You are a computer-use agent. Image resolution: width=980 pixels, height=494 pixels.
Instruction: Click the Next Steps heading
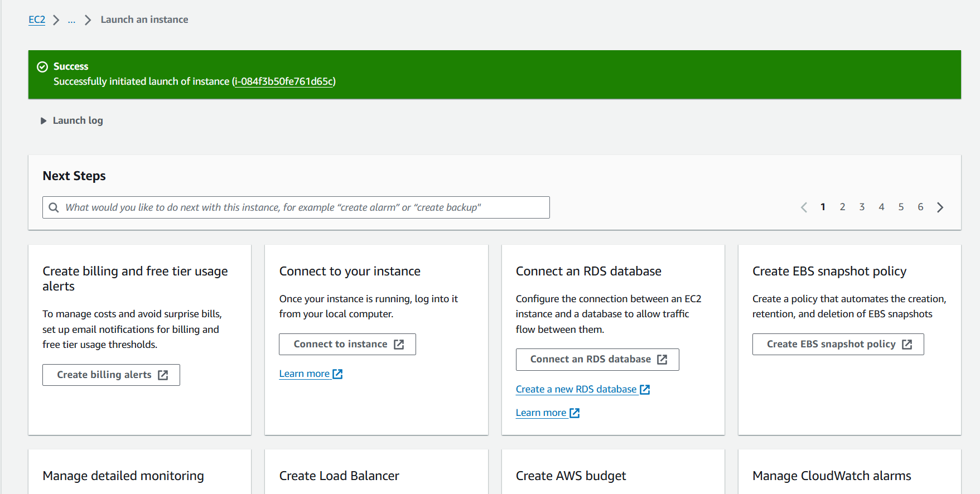74,176
